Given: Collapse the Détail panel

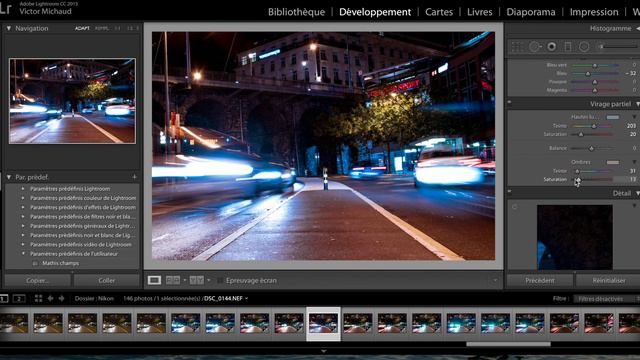Looking at the screenshot, I should pyautogui.click(x=637, y=193).
